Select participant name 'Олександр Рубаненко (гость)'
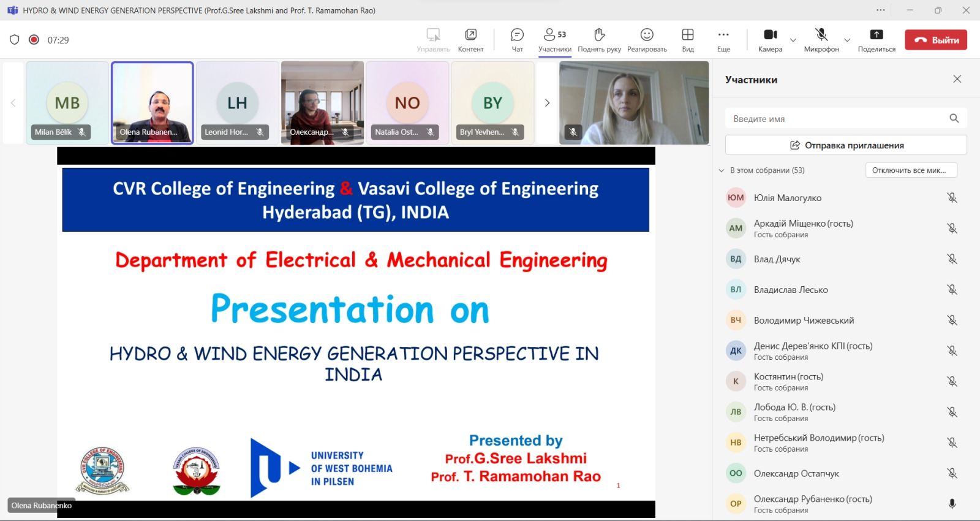The height and width of the screenshot is (521, 980). click(813, 499)
